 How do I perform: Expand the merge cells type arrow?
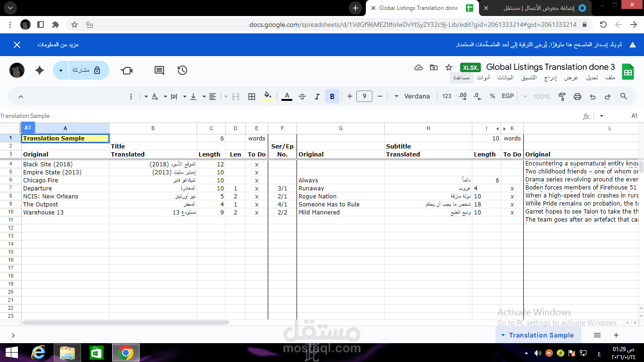(226, 97)
